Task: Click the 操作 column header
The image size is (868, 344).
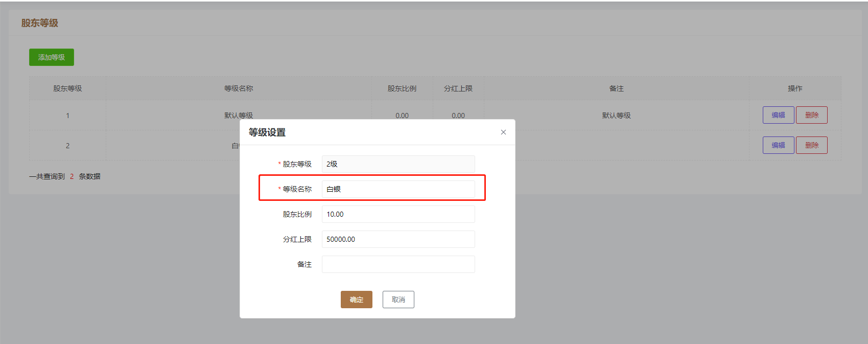Action: 795,88
